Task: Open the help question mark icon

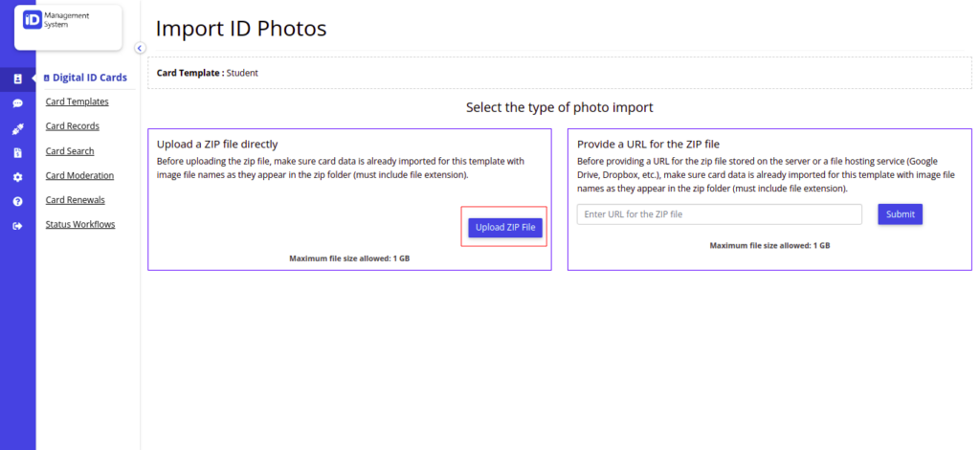Action: (x=17, y=201)
